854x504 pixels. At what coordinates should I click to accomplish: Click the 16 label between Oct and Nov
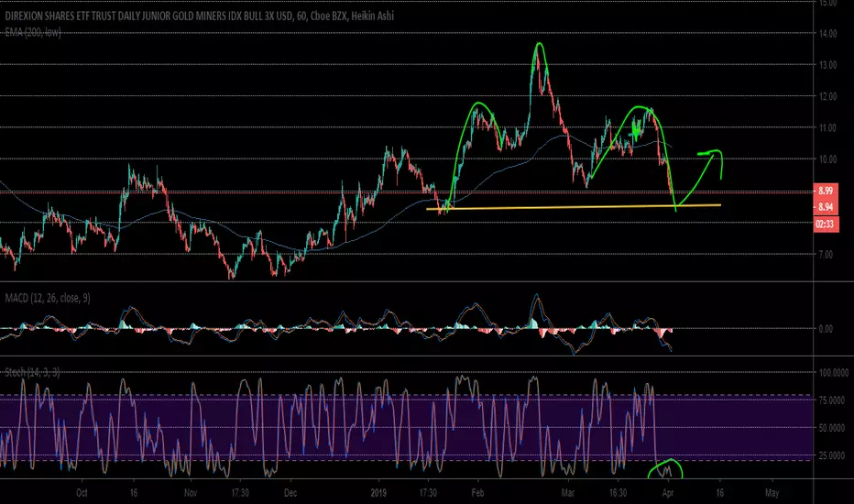tap(134, 493)
